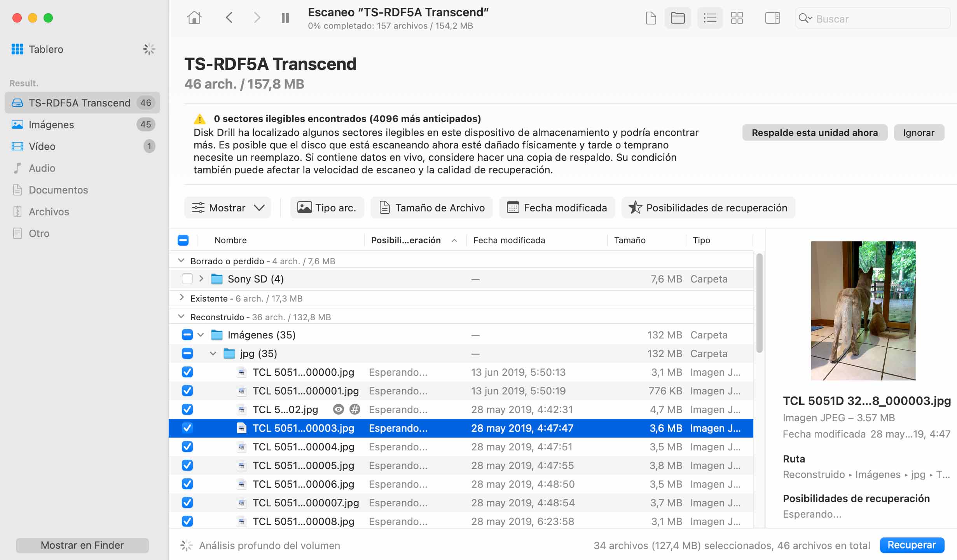Image resolution: width=957 pixels, height=560 pixels.
Task: Filter results by Imágenes category
Action: pyautogui.click(x=82, y=124)
